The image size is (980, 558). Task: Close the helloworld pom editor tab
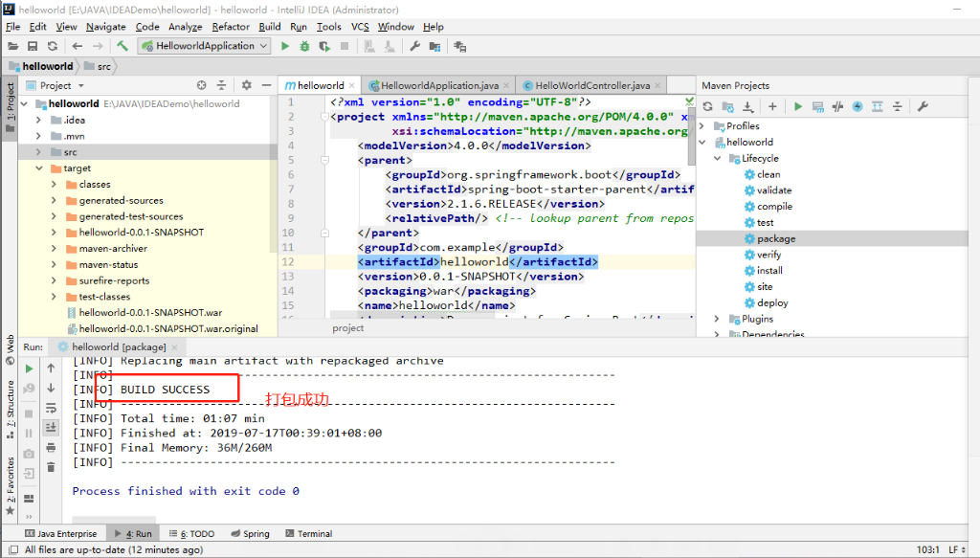(352, 85)
